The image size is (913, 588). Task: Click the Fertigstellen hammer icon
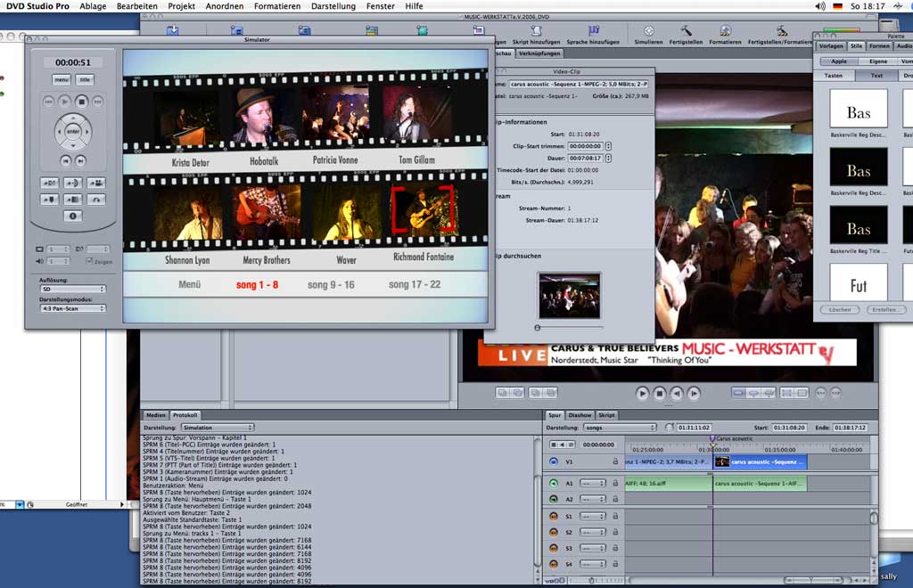[686, 31]
